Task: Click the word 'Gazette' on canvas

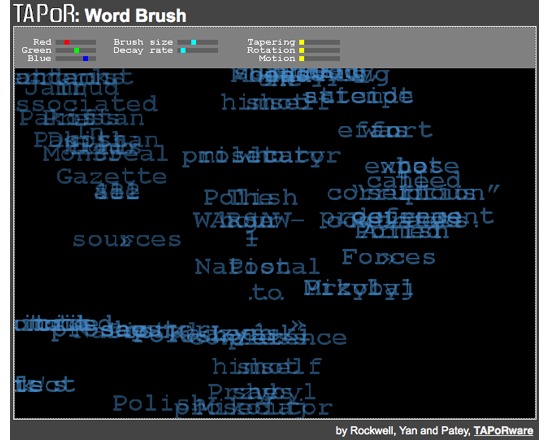Action: 112,176
